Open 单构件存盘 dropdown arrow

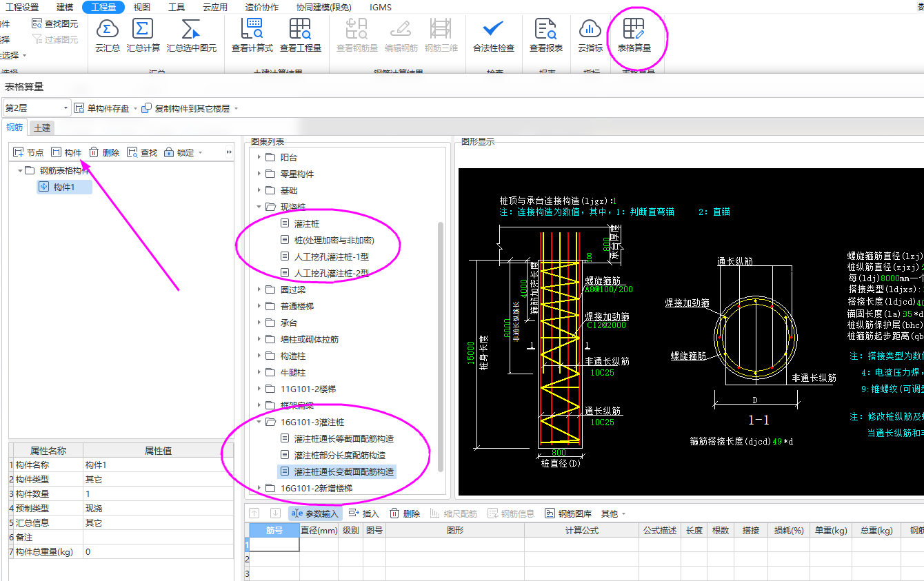click(135, 108)
